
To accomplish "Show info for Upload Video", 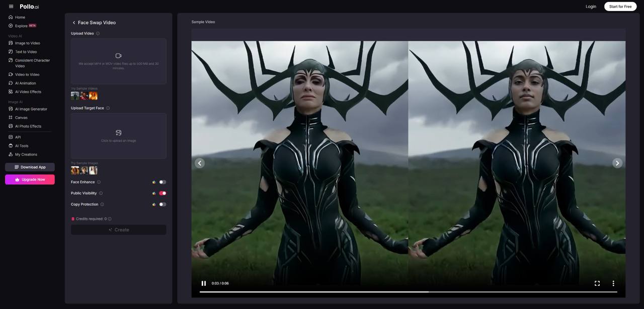I will 98,34.
